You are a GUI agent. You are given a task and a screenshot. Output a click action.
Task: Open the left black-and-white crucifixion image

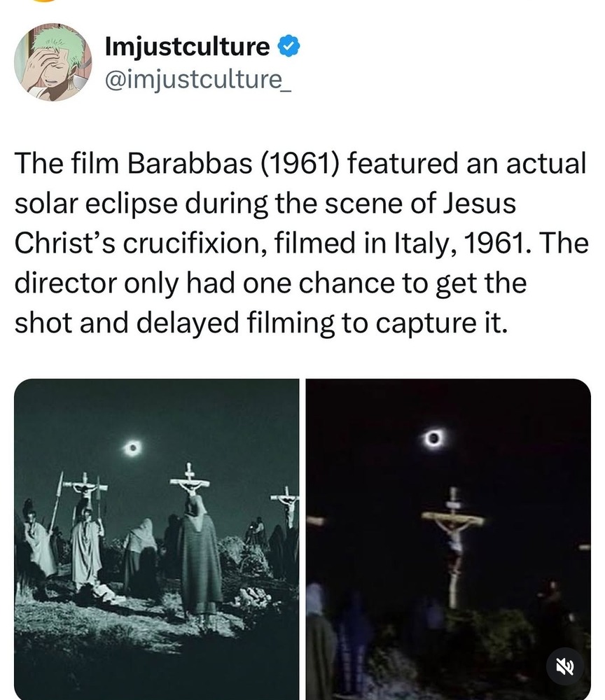[x=156, y=539]
